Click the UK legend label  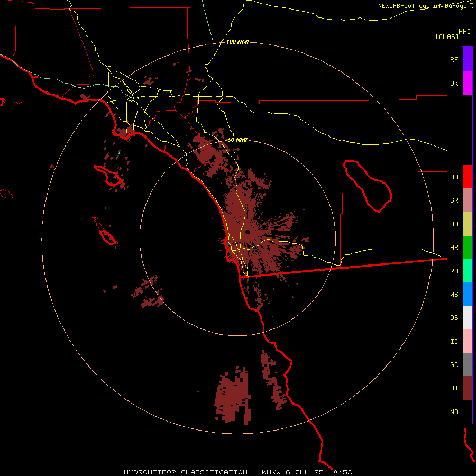(454, 83)
